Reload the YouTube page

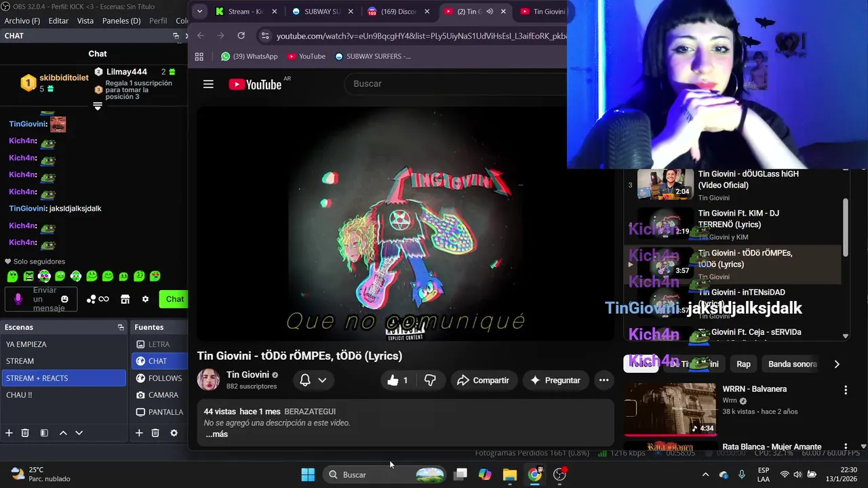241,35
